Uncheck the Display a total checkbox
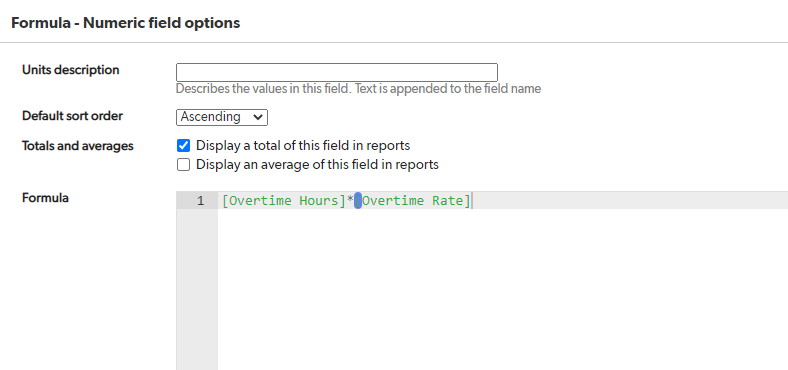The width and height of the screenshot is (788, 370). pos(183,146)
